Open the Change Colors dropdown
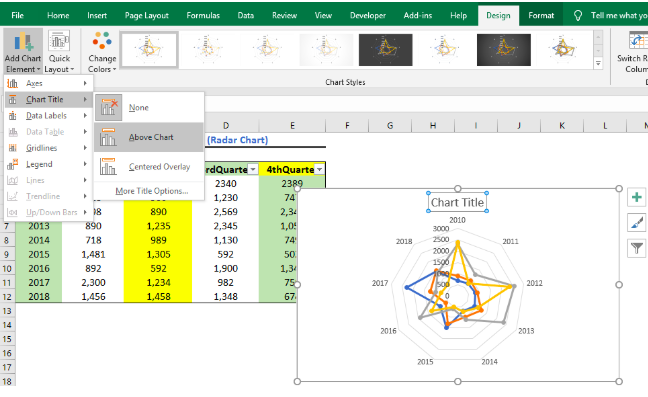 coord(102,51)
